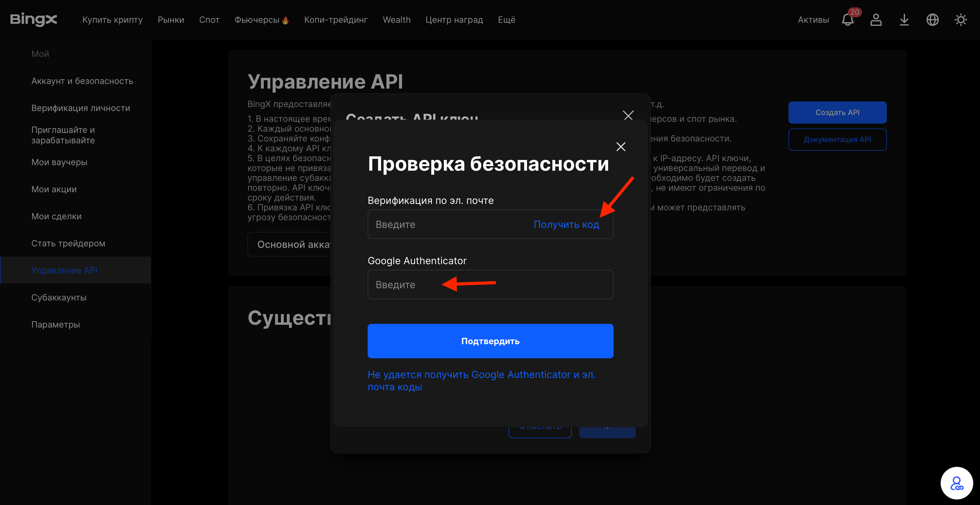Open the notifications bell
The height and width of the screenshot is (505, 980).
point(847,19)
